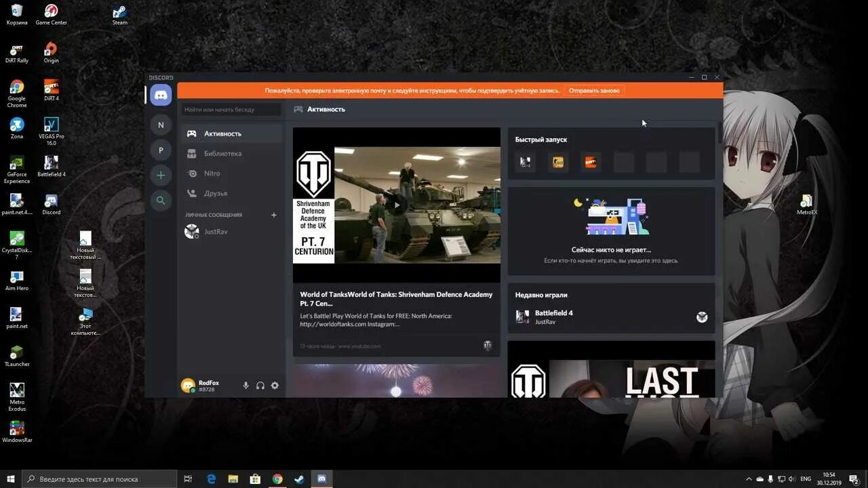This screenshot has width=868, height=488.
Task: Open World of Tanks Shrivenham article title
Action: [x=397, y=299]
